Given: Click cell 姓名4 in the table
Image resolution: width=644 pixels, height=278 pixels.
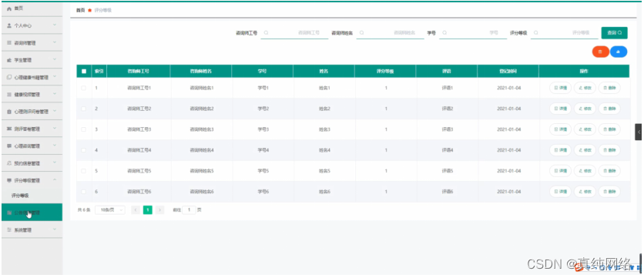Looking at the screenshot, I should [324, 150].
